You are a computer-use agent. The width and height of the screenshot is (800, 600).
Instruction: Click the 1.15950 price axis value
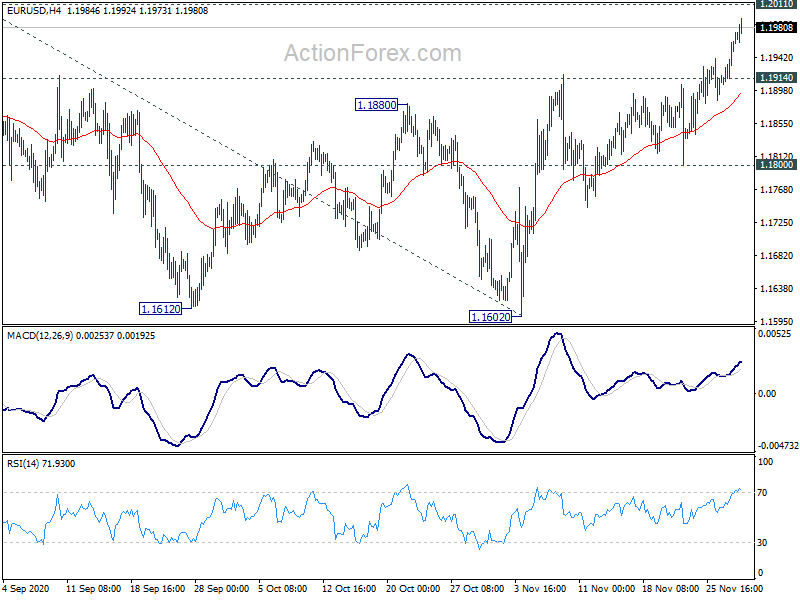coord(777,321)
